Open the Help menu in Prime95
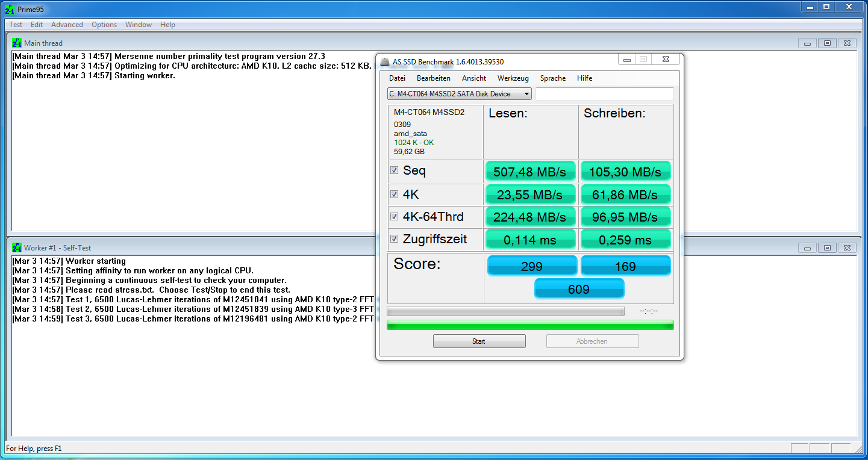 click(168, 25)
